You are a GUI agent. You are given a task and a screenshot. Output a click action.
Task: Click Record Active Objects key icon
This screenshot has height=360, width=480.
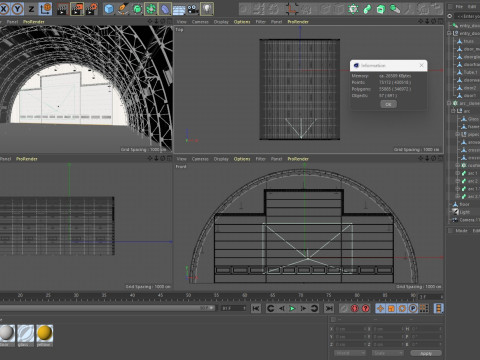click(344, 308)
